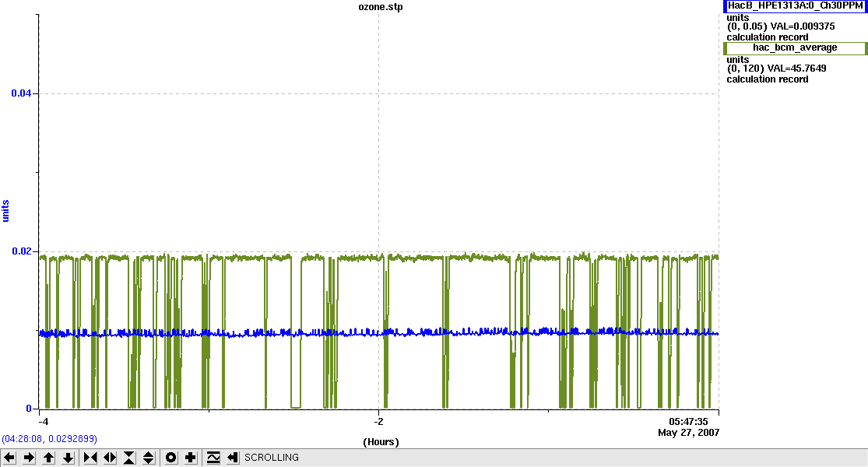Pan the plot right with the right arrow

[x=29, y=458]
